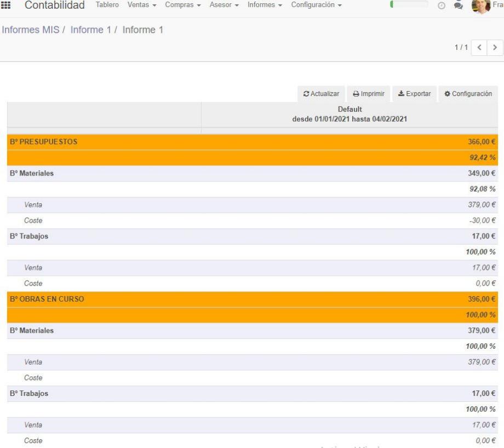Open report Configuración gear button
The width and height of the screenshot is (504, 448).
click(x=468, y=94)
